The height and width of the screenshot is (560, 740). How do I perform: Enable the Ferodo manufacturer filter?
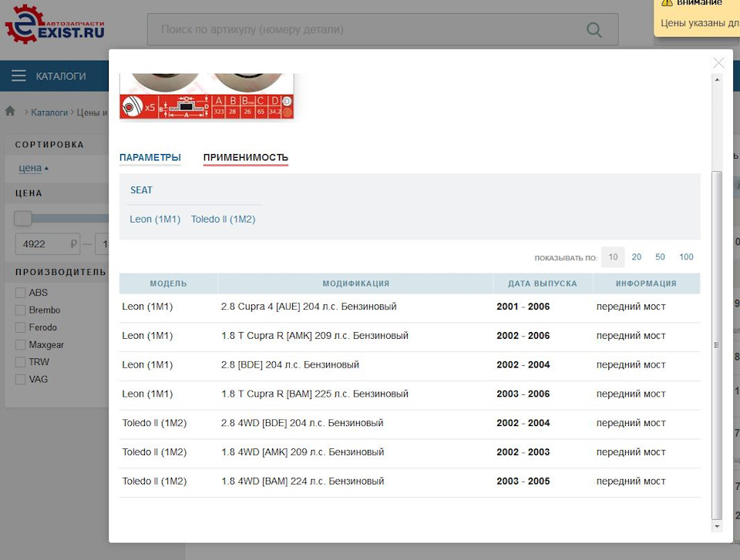[20, 327]
